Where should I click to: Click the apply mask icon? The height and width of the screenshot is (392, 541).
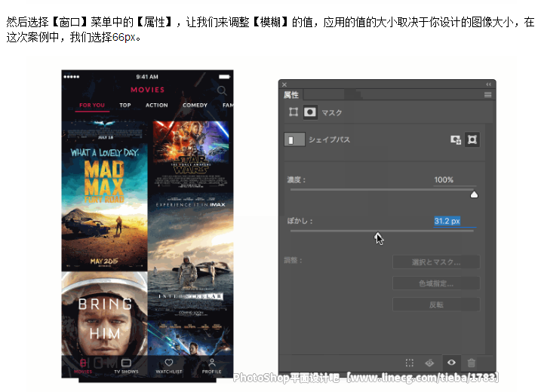(429, 363)
